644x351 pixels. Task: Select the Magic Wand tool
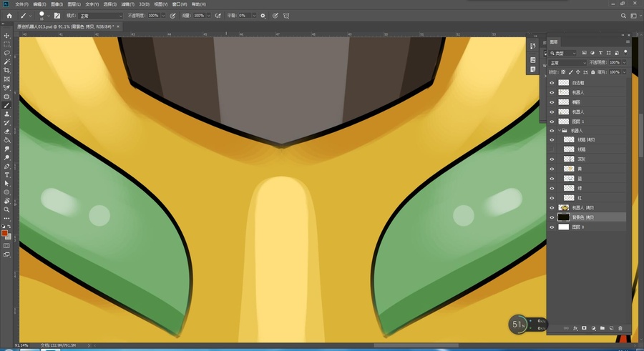click(6, 61)
